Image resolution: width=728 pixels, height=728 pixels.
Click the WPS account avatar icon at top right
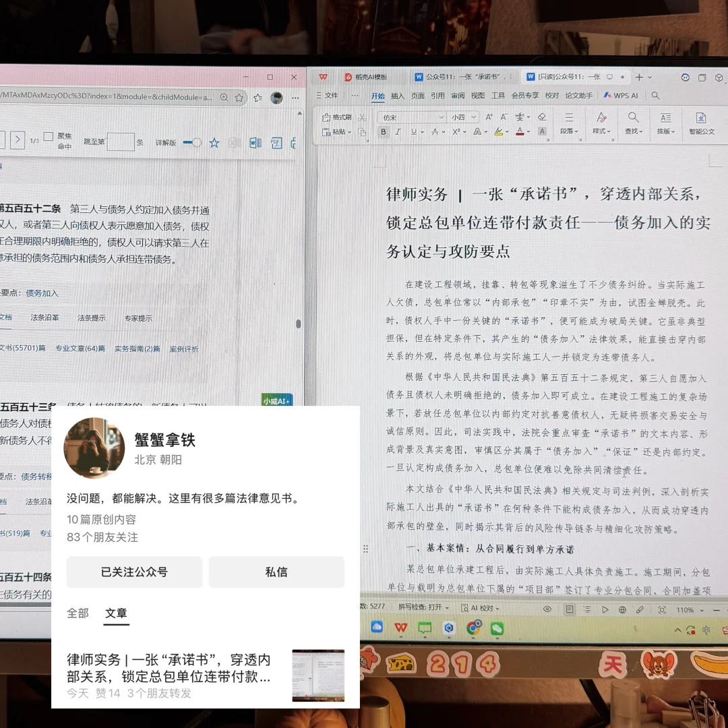(685, 78)
